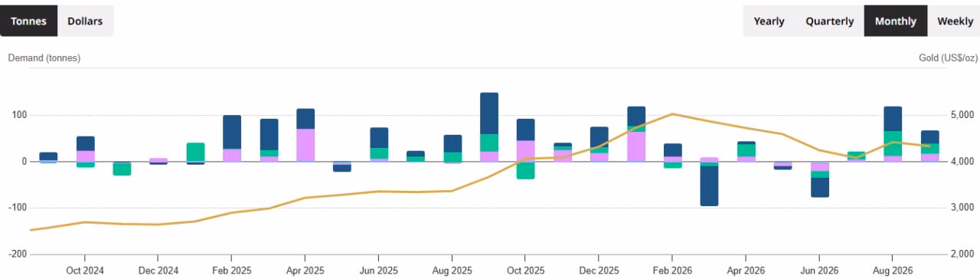Image resolution: width=980 pixels, height=279 pixels.
Task: Click the dark blue bar at Feb 2025
Action: click(x=232, y=132)
